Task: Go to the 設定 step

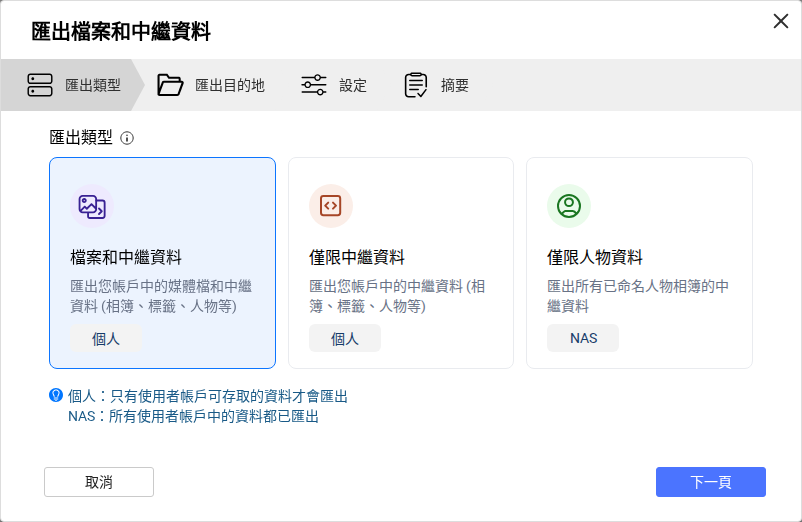Action: [x=334, y=85]
